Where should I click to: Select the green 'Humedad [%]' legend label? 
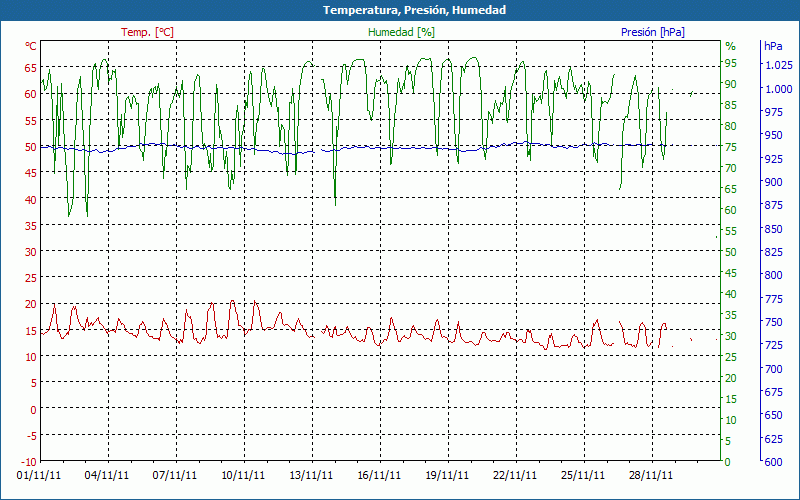[x=402, y=32]
